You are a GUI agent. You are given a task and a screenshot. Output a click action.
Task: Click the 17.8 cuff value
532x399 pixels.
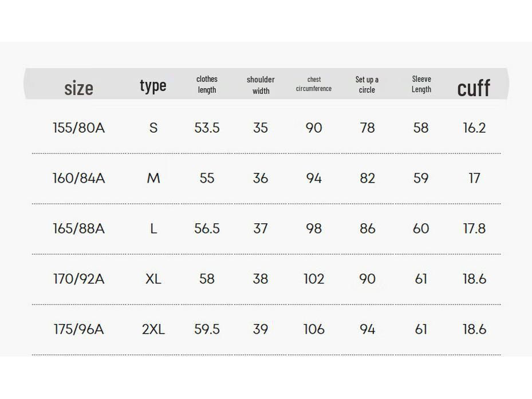coord(474,228)
